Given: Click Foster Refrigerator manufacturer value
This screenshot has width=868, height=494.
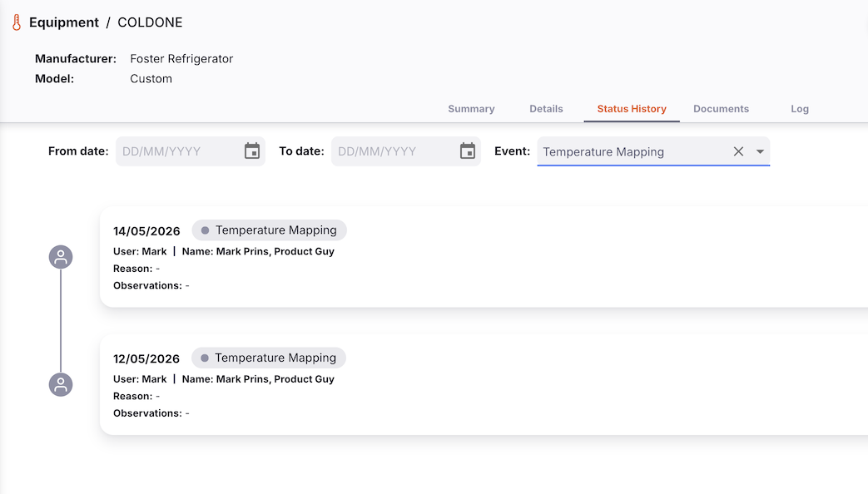Looking at the screenshot, I should pos(181,59).
